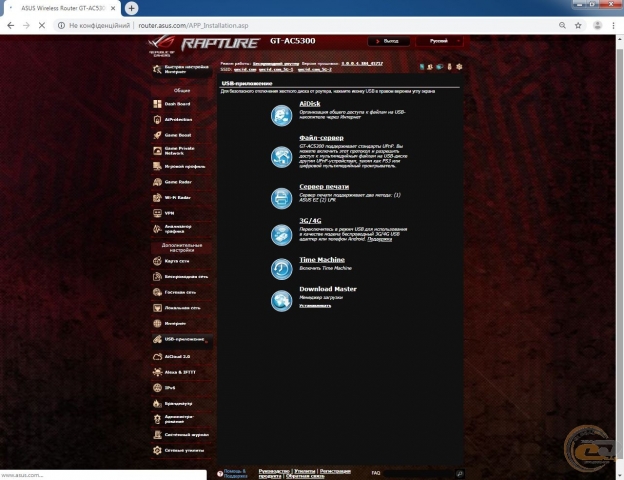
Task: Open the Сервер печати title link
Action: point(324,186)
